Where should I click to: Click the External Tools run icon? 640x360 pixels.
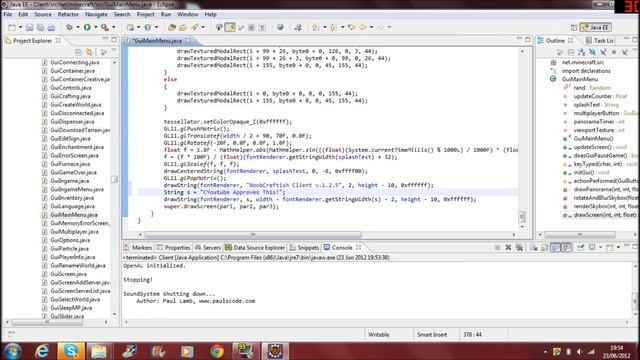(x=105, y=27)
